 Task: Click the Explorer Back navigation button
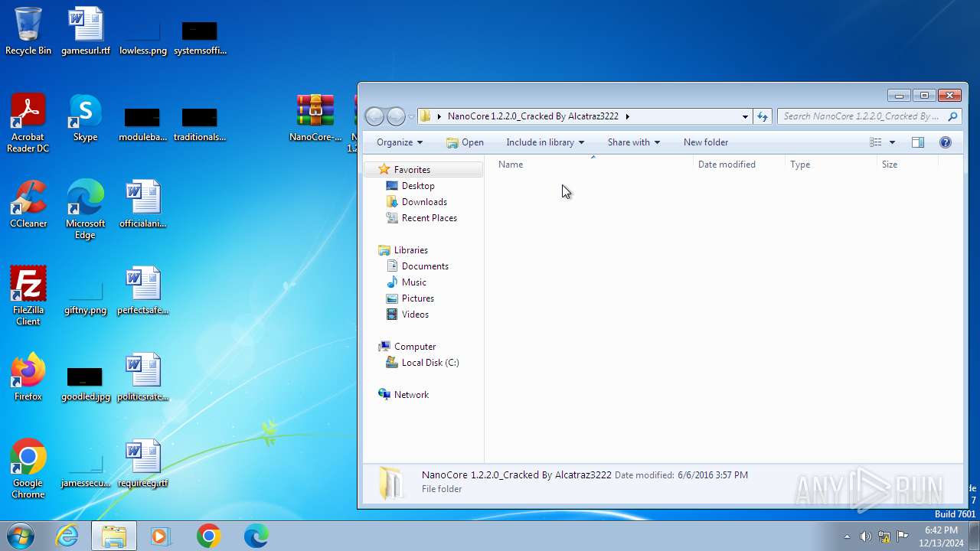tap(374, 116)
